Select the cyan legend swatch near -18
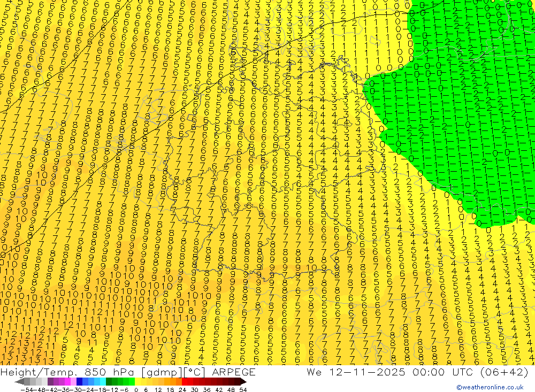This screenshot has height=392, width=535. 103,382
